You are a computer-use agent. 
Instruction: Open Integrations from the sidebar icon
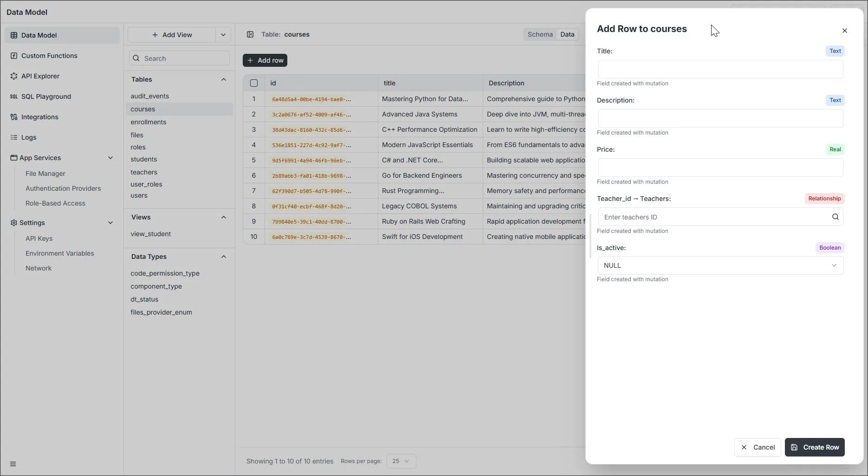click(14, 117)
